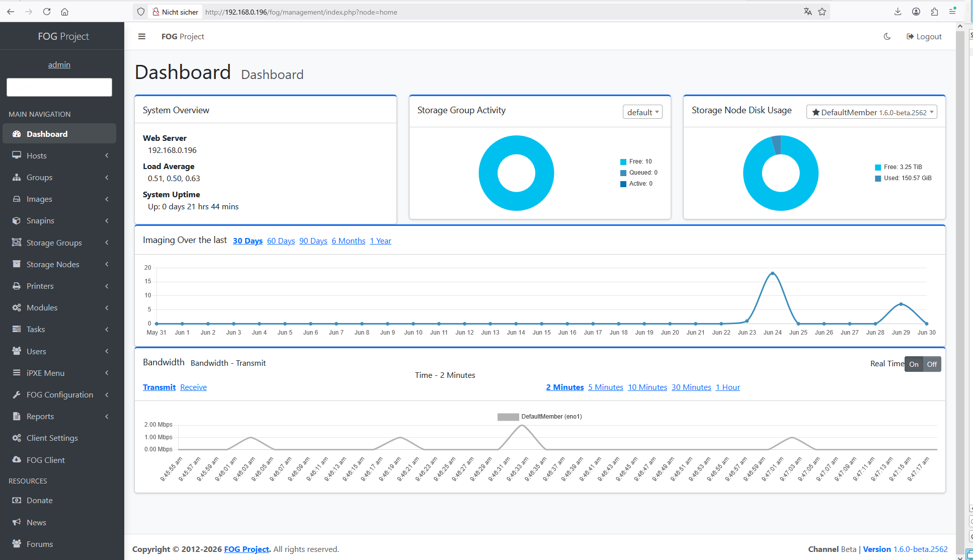Open the DefaultMember storage node dropdown

pos(872,112)
